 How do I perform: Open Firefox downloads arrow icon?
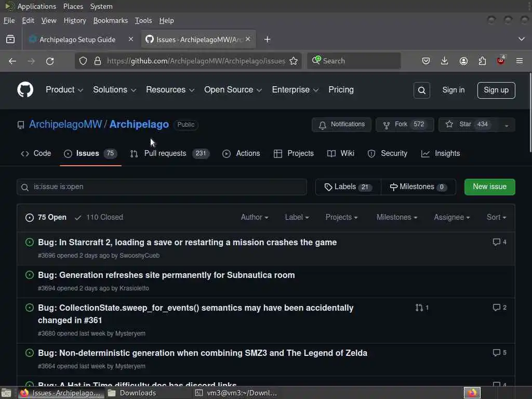(445, 61)
